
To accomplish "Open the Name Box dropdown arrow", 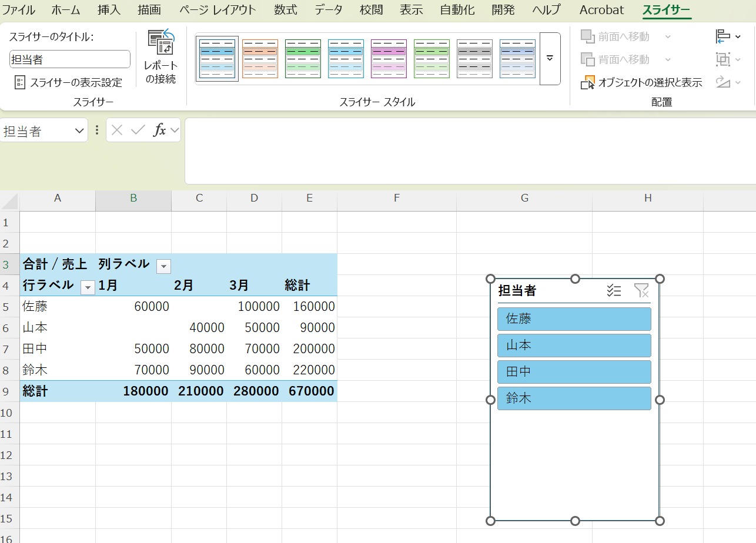I will 79,131.
